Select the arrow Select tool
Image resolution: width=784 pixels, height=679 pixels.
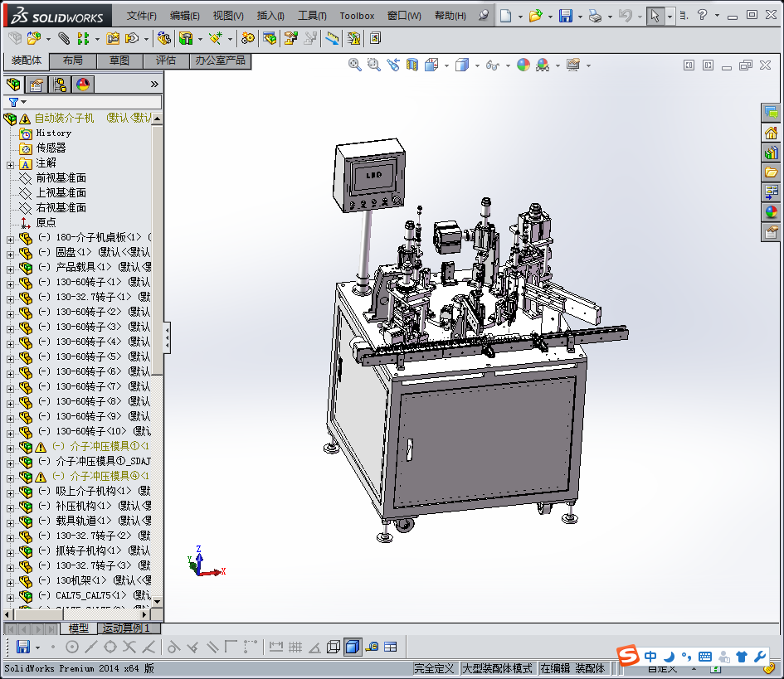click(x=655, y=16)
